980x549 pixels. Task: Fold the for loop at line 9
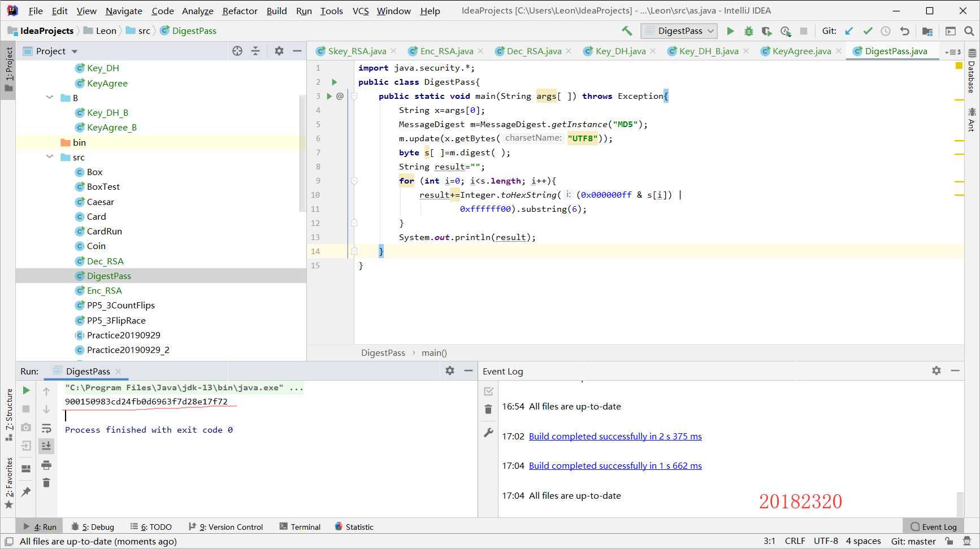pos(354,181)
